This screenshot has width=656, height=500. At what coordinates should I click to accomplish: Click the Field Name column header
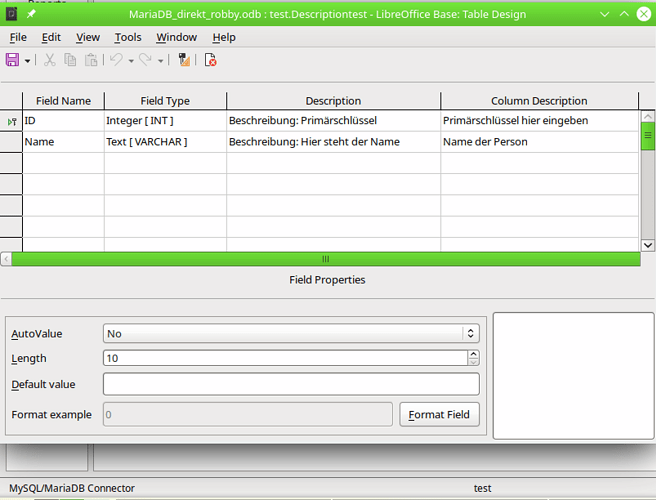point(63,101)
